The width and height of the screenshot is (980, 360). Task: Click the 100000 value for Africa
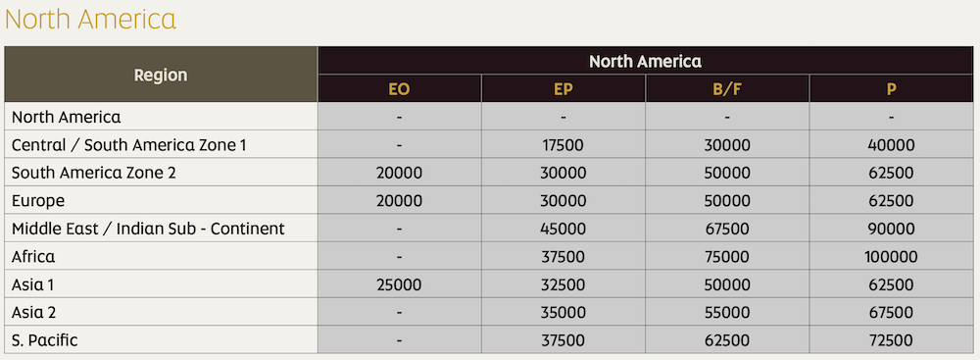coord(891,257)
